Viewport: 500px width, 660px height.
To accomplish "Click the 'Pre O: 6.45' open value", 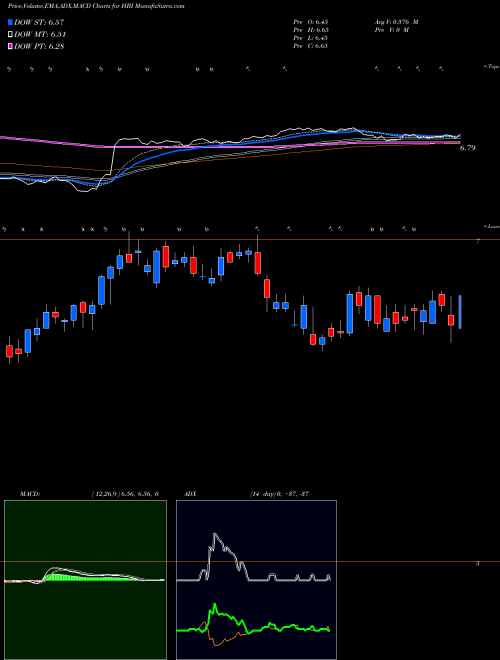I will (x=311, y=21).
